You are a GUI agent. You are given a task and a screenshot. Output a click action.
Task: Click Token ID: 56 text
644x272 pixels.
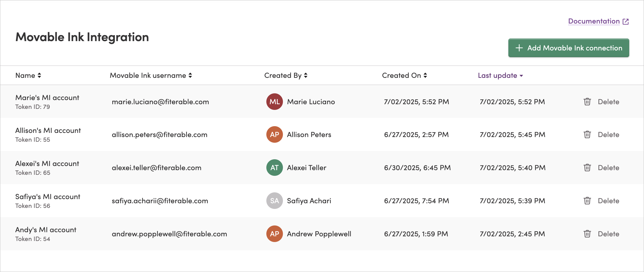coord(33,206)
